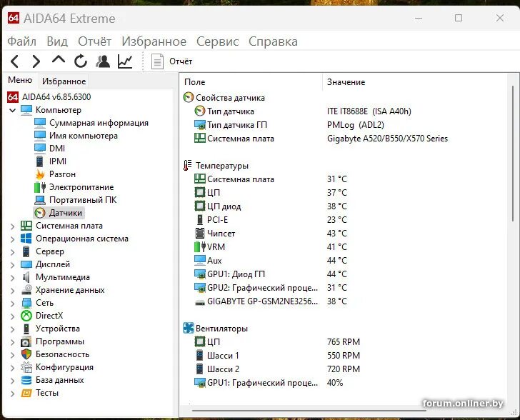
Task: Open the user manager icon in toolbar
Action: click(103, 61)
